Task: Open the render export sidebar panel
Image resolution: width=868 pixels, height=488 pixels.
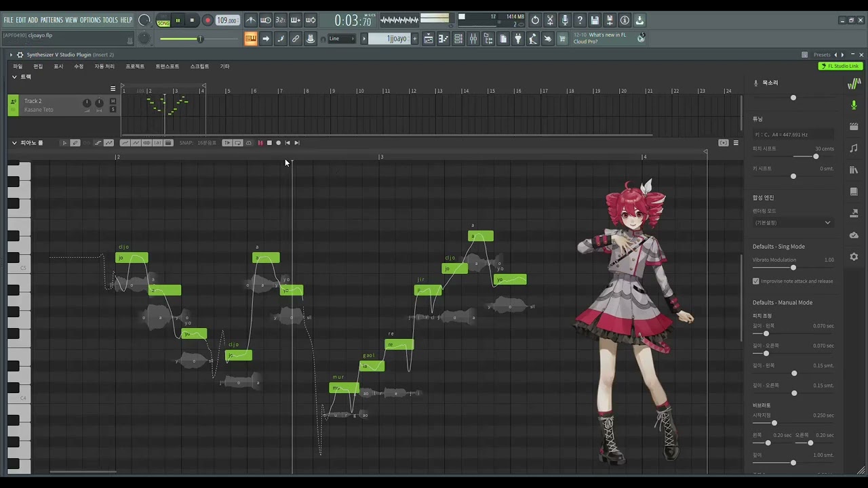Action: click(x=854, y=213)
